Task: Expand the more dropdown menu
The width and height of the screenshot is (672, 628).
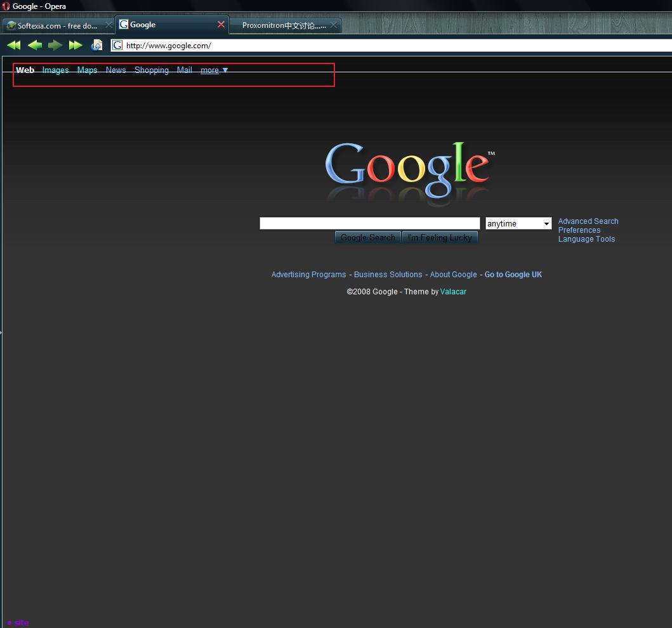Action: (214, 70)
